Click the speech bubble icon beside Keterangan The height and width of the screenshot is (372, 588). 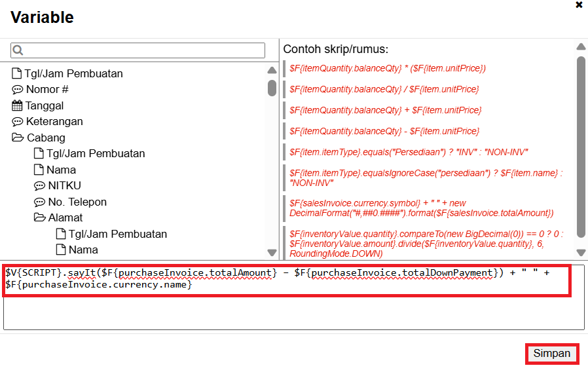17,122
